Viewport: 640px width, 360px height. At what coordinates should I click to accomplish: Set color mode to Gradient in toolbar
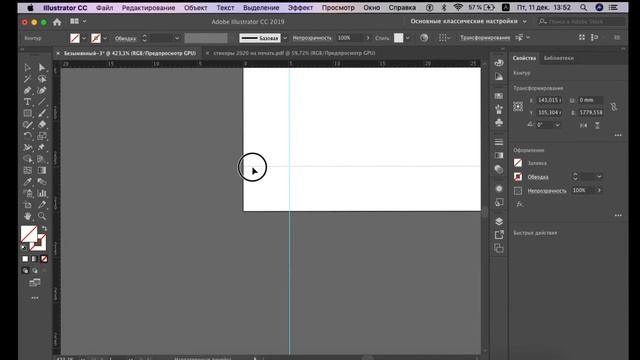tap(35, 259)
